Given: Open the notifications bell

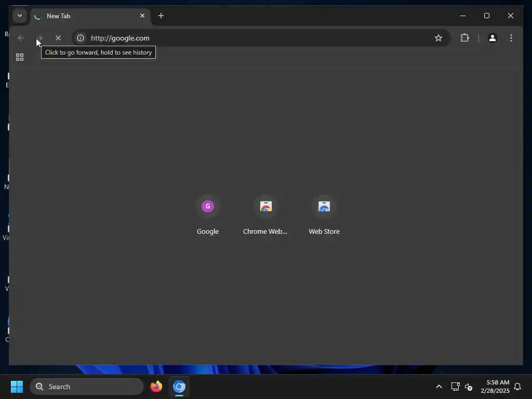Looking at the screenshot, I should coord(517,387).
